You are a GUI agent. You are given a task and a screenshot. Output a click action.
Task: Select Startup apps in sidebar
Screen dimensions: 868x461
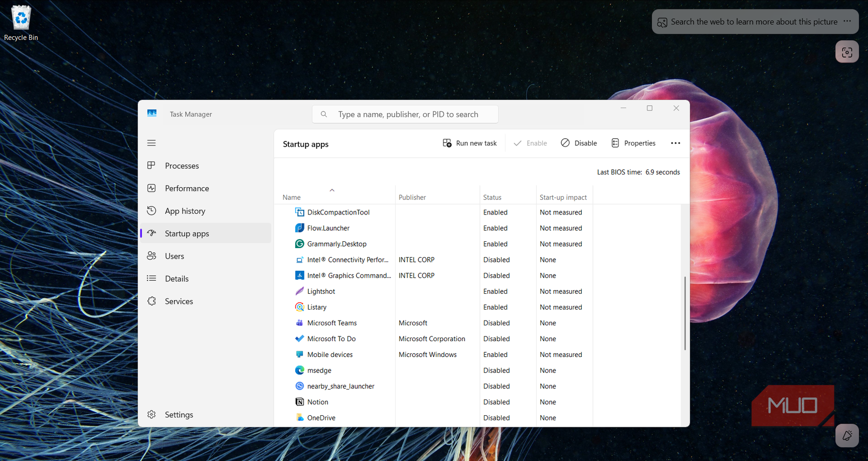click(x=206, y=233)
